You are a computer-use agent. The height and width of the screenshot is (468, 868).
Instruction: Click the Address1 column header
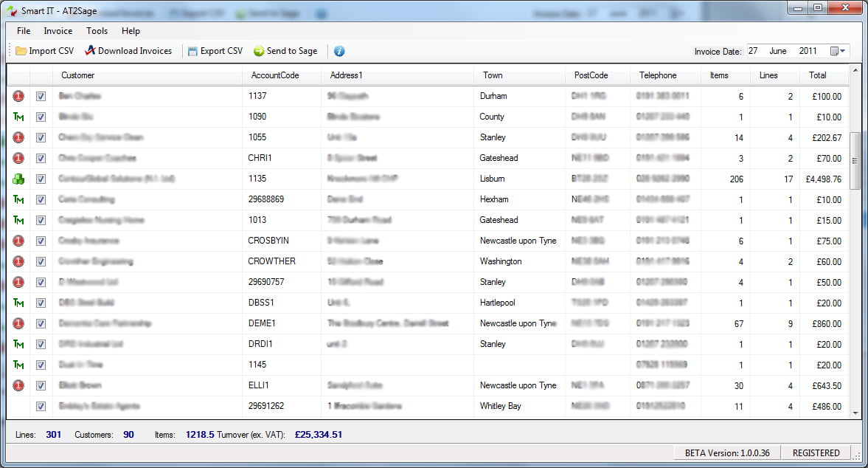[x=397, y=75]
